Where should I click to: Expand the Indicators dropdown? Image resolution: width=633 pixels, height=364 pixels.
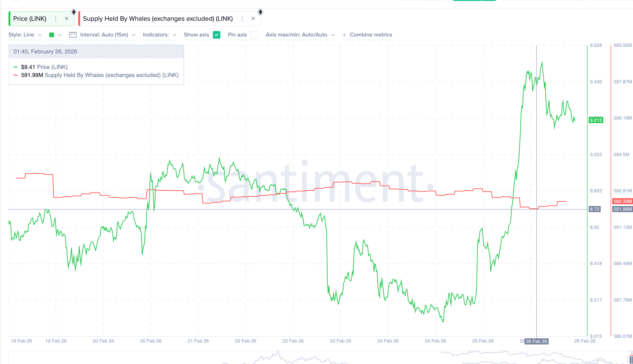pos(159,35)
